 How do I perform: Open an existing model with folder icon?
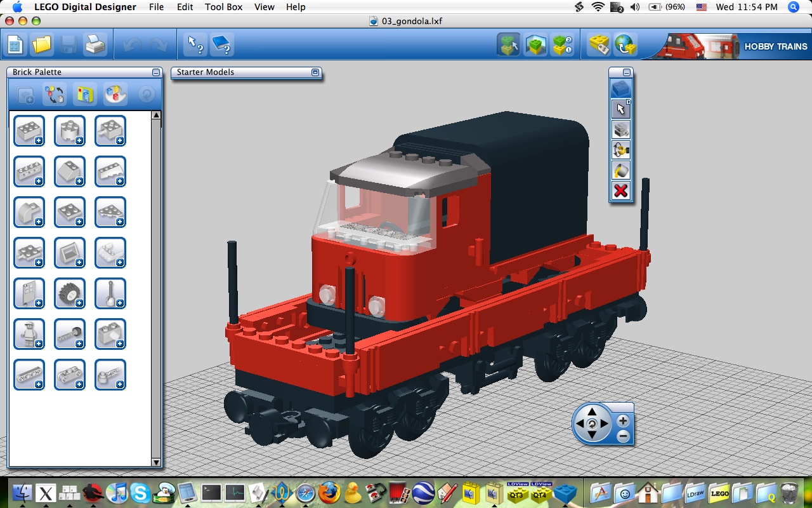click(42, 45)
